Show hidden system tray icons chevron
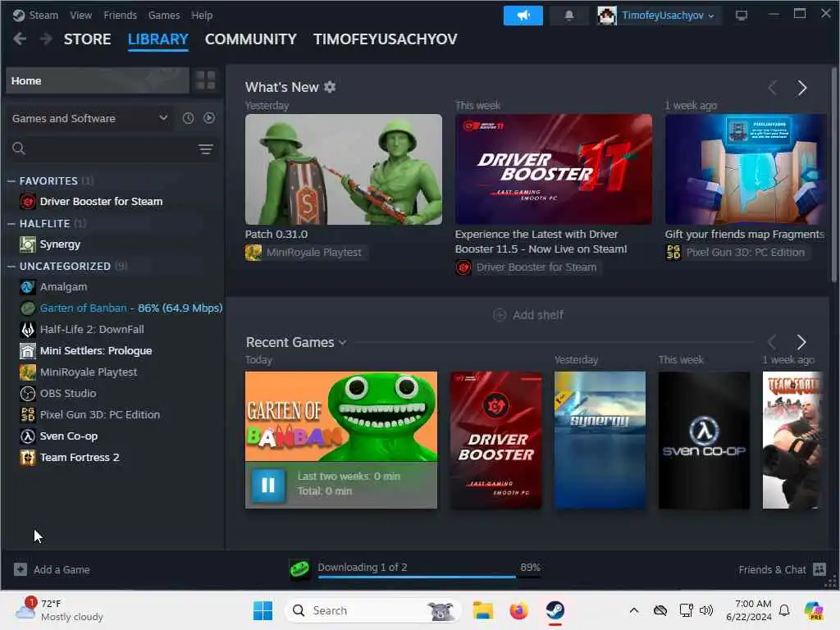Viewport: 840px width, 630px height. pyautogui.click(x=634, y=610)
